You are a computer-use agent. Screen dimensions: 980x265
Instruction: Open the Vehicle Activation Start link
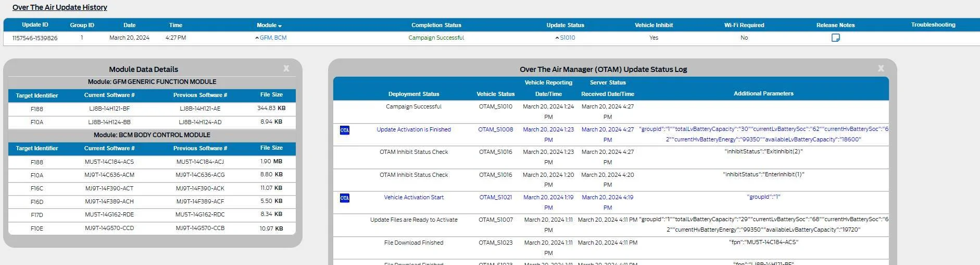(x=413, y=197)
